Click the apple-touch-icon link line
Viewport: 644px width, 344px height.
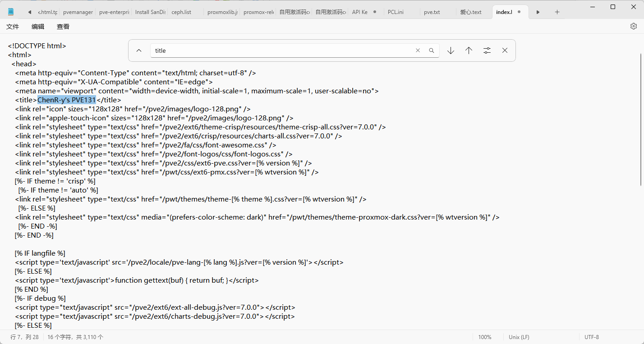tap(154, 118)
